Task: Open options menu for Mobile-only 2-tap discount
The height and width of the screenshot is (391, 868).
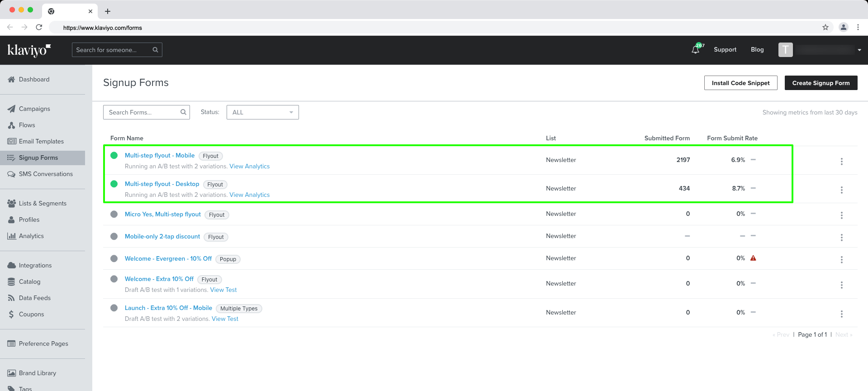Action: (x=842, y=238)
